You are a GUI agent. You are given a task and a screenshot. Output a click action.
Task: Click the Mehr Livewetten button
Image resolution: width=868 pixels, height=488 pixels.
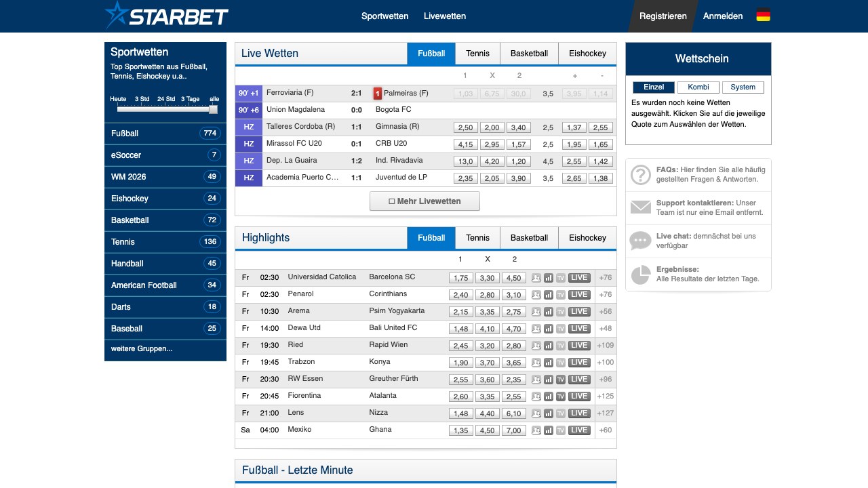[x=425, y=201]
